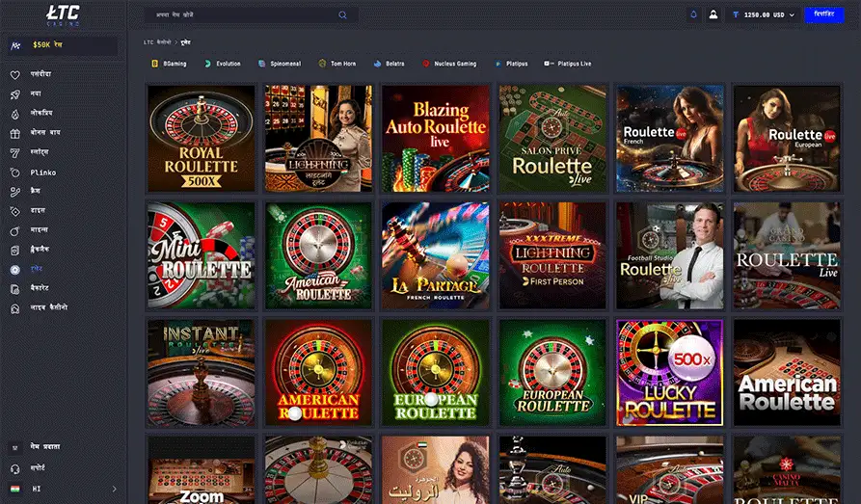Open the green-glow European Roulette with white ball

[436, 373]
